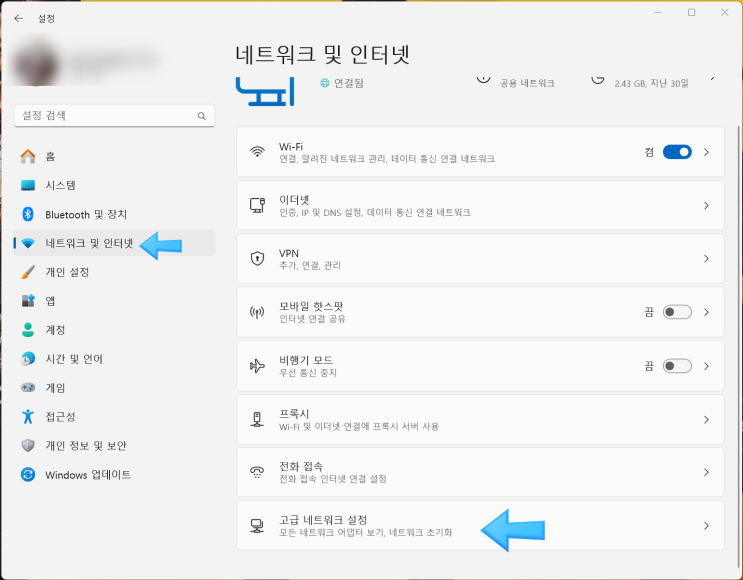Open Bluetooth 및 장치 category
Screen dimensions: 743x580
click(x=114, y=214)
